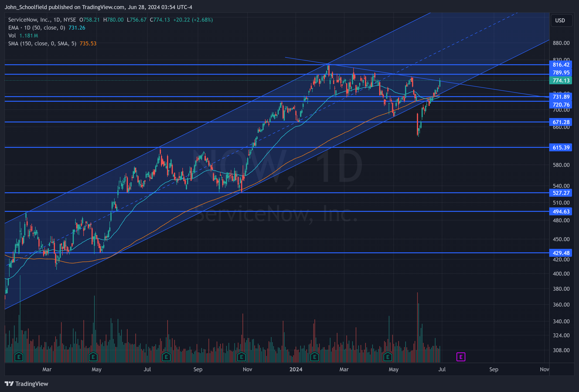Click the 360.00 label on price axis

pyautogui.click(x=561, y=304)
